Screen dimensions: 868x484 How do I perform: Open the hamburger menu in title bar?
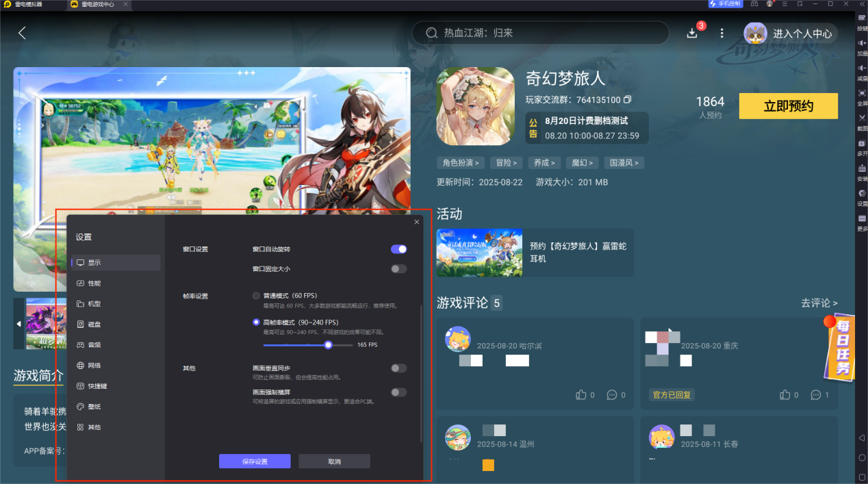coord(785,4)
